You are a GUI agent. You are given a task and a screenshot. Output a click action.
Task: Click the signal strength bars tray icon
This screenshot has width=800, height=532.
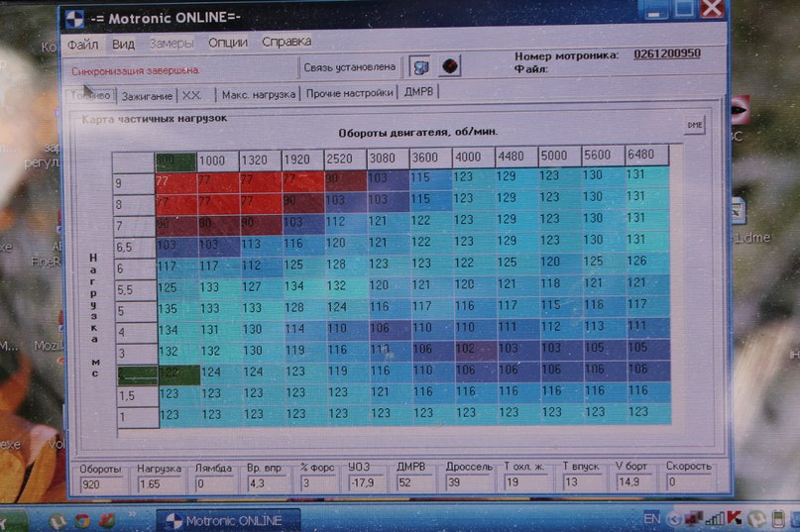[x=715, y=519]
